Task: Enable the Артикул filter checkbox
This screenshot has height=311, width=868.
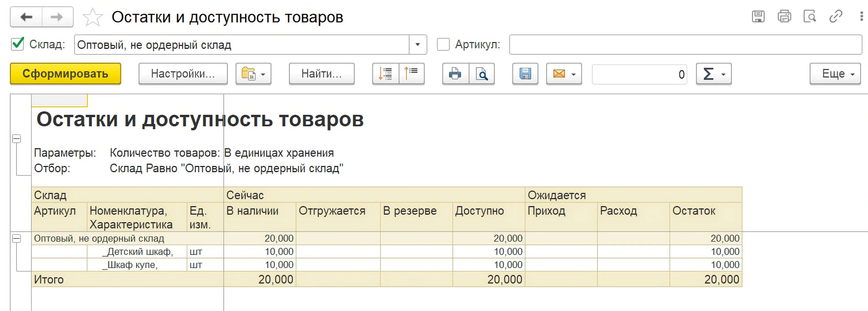Action: (x=443, y=44)
